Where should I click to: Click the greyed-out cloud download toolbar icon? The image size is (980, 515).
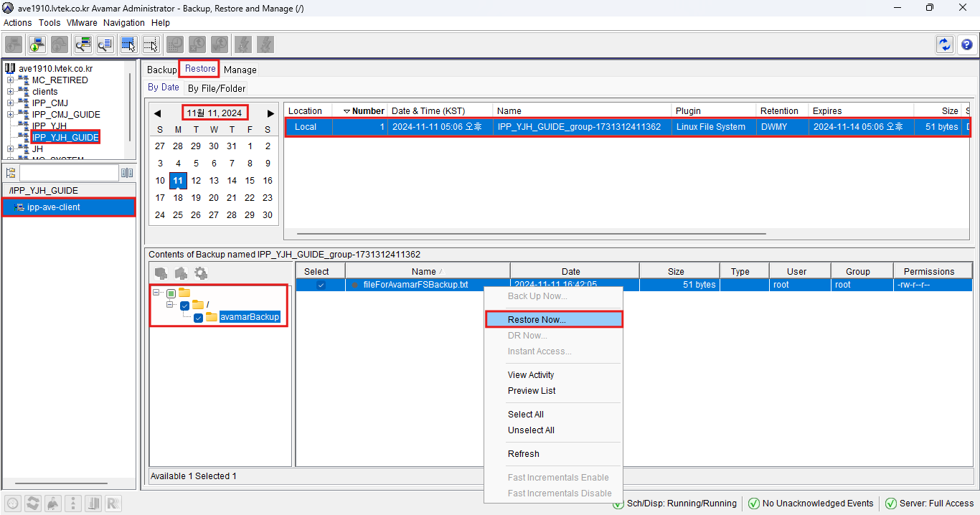60,44
